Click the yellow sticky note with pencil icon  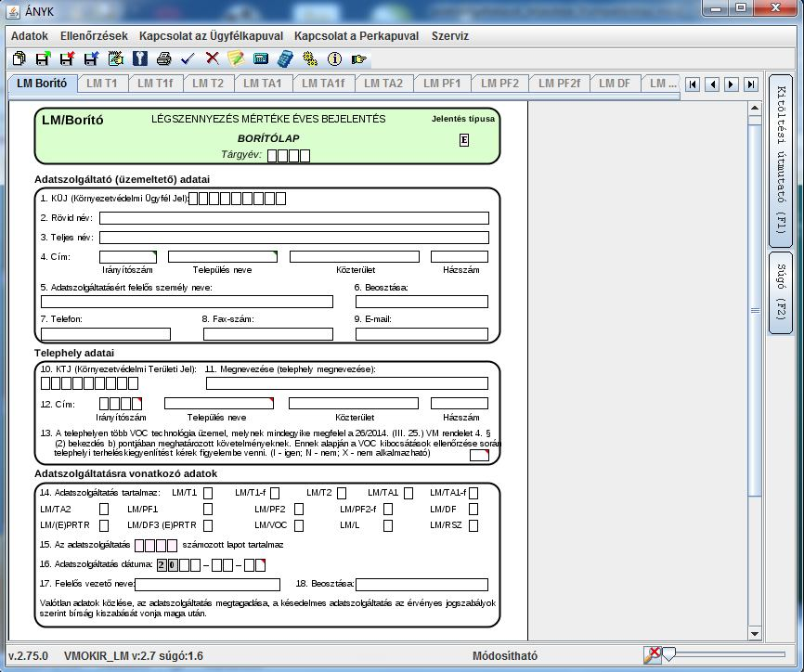point(237,59)
